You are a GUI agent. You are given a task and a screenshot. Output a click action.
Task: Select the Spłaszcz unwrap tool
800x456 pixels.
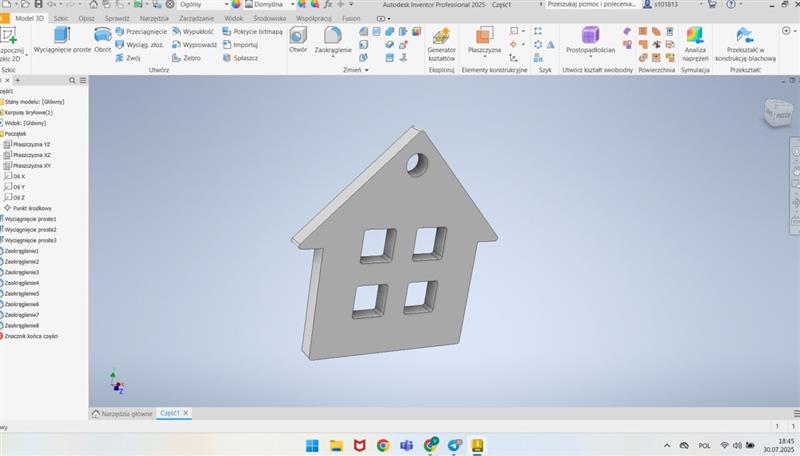coord(240,58)
